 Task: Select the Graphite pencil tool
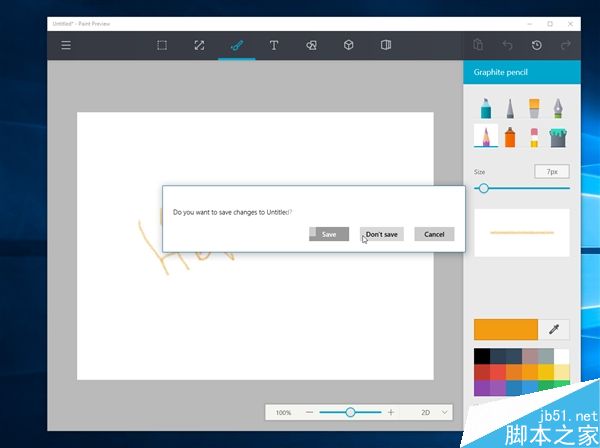click(x=486, y=136)
